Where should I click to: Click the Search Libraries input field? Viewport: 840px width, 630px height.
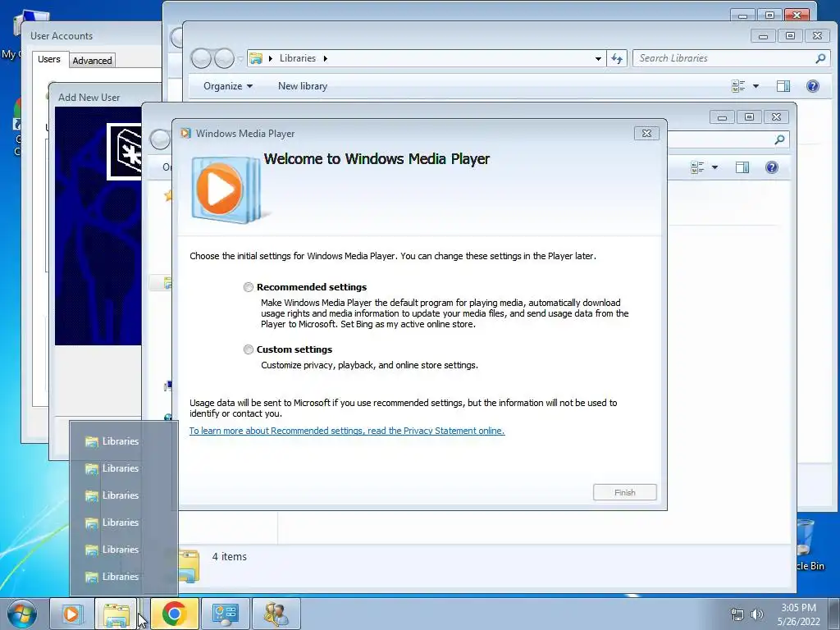725,58
